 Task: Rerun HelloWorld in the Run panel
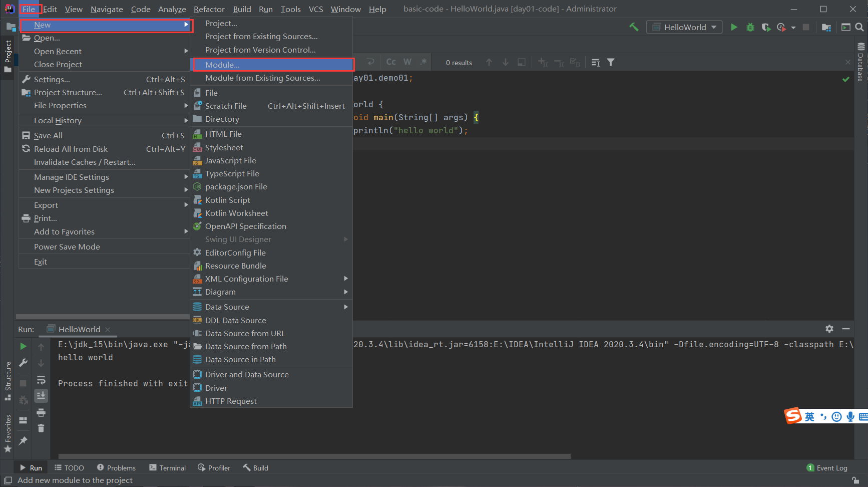click(23, 346)
